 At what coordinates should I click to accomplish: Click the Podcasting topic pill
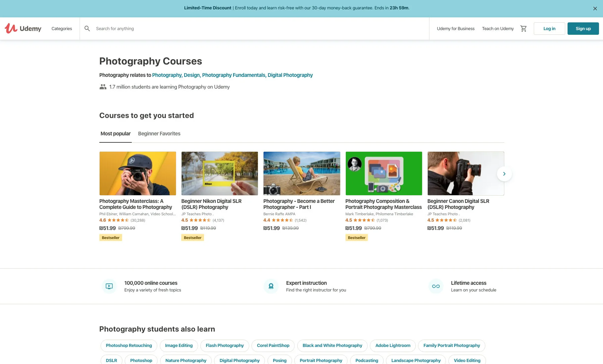point(367,360)
